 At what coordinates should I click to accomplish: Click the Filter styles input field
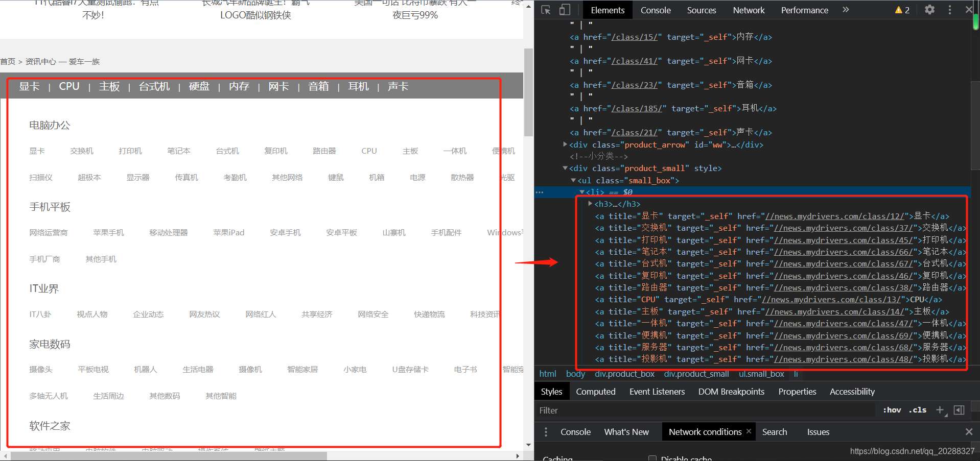click(x=705, y=410)
